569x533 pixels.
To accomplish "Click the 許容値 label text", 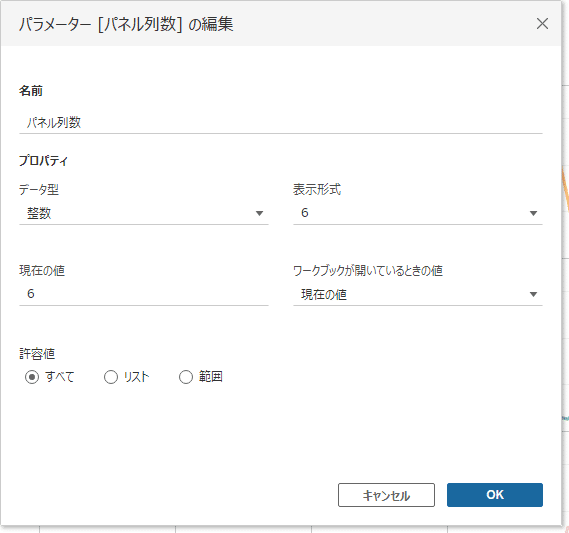I will tap(37, 354).
